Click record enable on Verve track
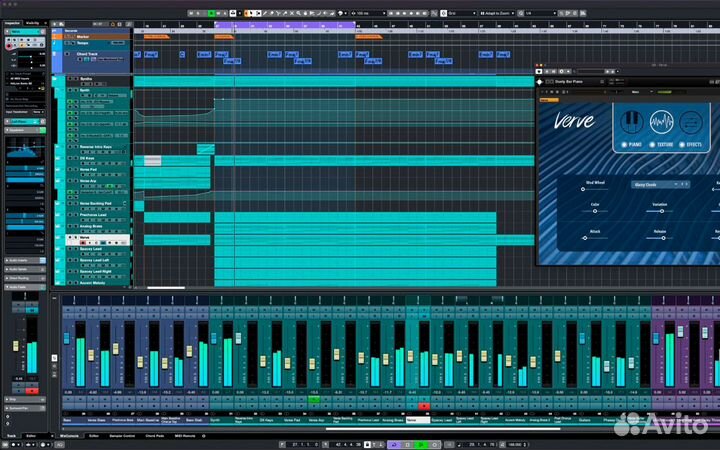Image resolution: width=720 pixels, height=450 pixels. 83,243
